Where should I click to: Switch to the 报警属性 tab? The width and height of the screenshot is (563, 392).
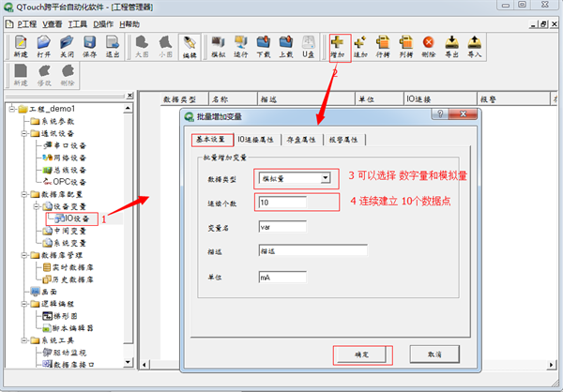[345, 140]
